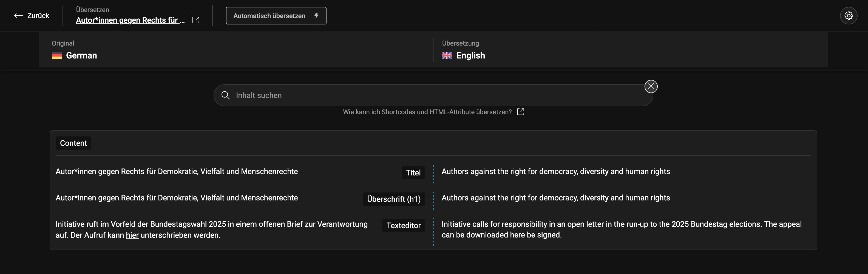Screen dimensions: 868x274
Task: Edit the Texteditor English translation paragraph
Action: 621,230
